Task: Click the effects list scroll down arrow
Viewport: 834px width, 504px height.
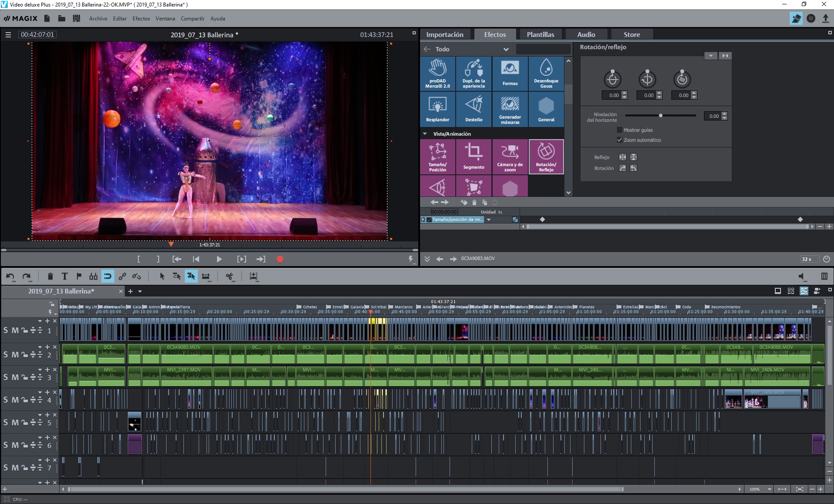Action: tap(568, 193)
